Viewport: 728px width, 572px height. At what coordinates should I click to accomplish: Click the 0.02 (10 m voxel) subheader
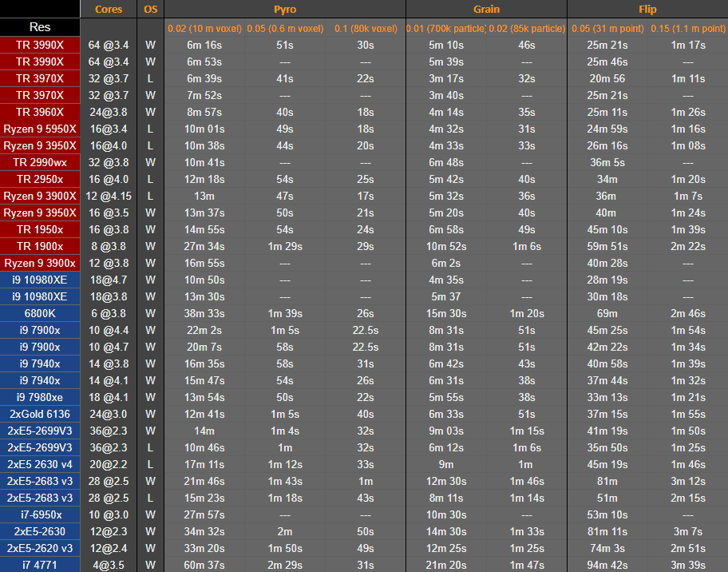(x=204, y=28)
